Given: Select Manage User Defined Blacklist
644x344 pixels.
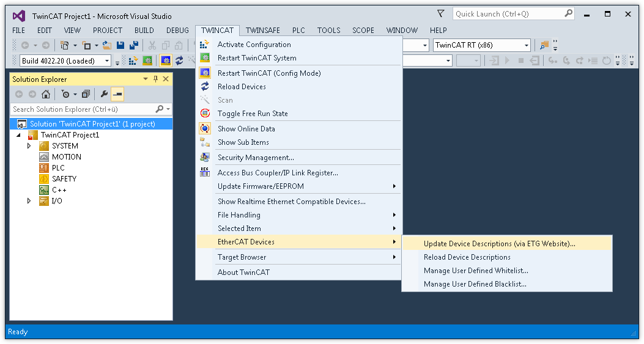Looking at the screenshot, I should [507, 284].
